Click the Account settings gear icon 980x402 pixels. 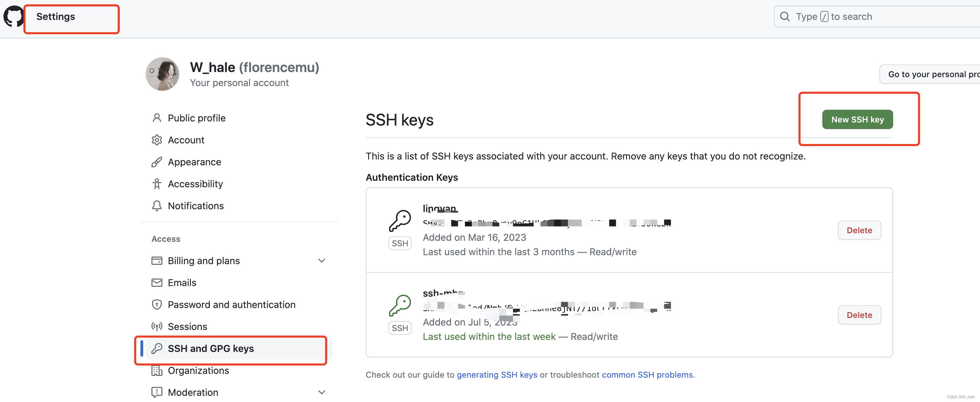[x=157, y=139]
